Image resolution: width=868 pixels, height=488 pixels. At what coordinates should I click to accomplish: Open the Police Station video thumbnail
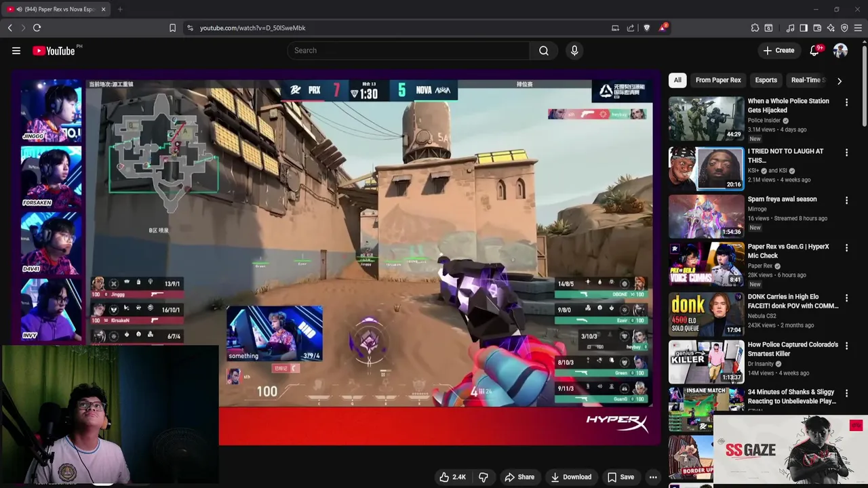[x=706, y=119]
